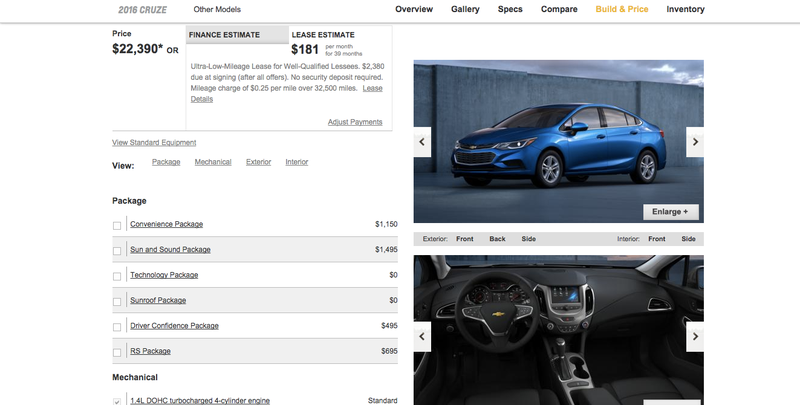Image resolution: width=800 pixels, height=405 pixels.
Task: Open Technology Package details
Action: pyautogui.click(x=164, y=275)
